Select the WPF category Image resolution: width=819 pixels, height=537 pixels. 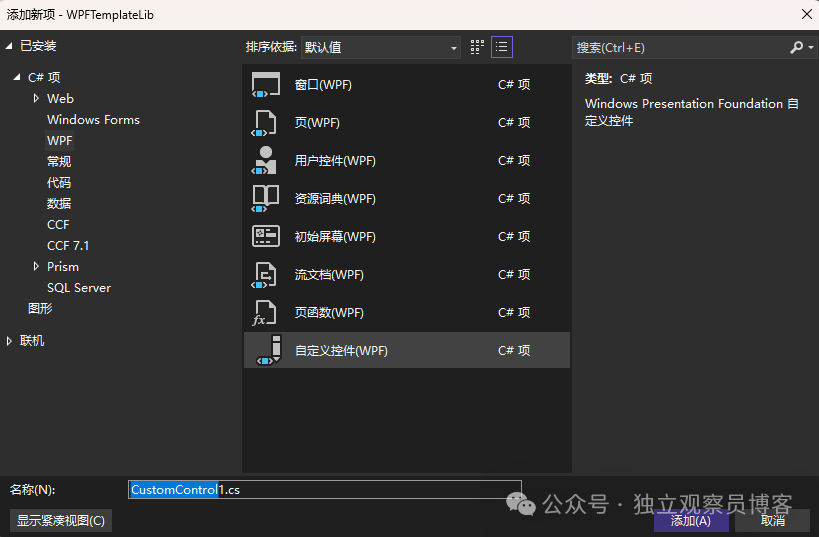60,141
